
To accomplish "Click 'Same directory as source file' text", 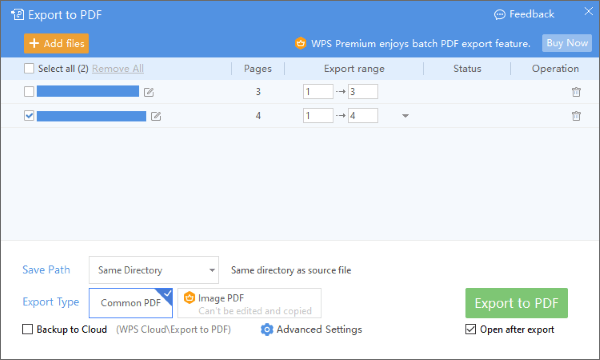I will (291, 270).
